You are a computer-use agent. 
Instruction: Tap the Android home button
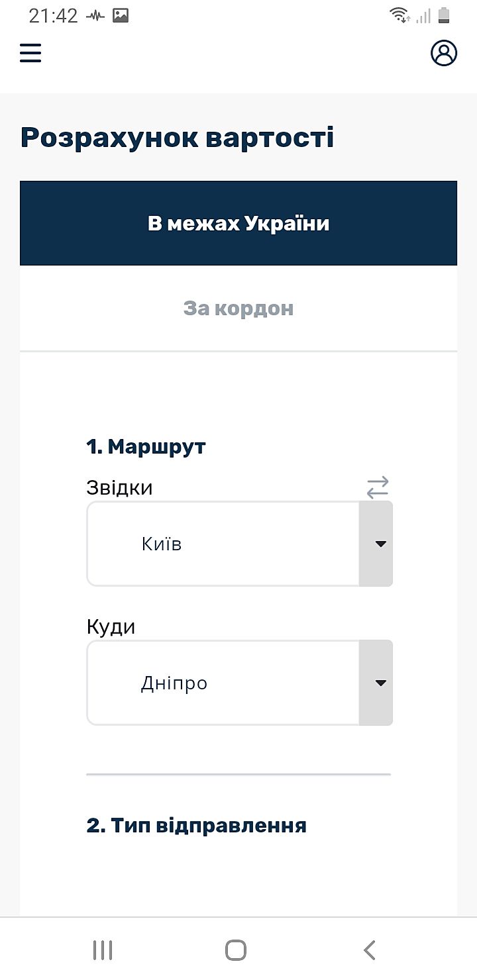(x=236, y=950)
